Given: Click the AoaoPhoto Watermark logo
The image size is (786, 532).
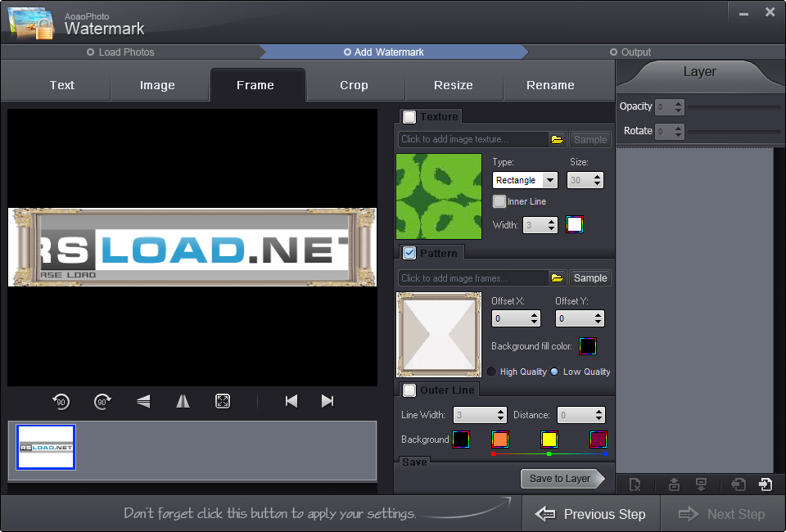Looking at the screenshot, I should pyautogui.click(x=31, y=23).
